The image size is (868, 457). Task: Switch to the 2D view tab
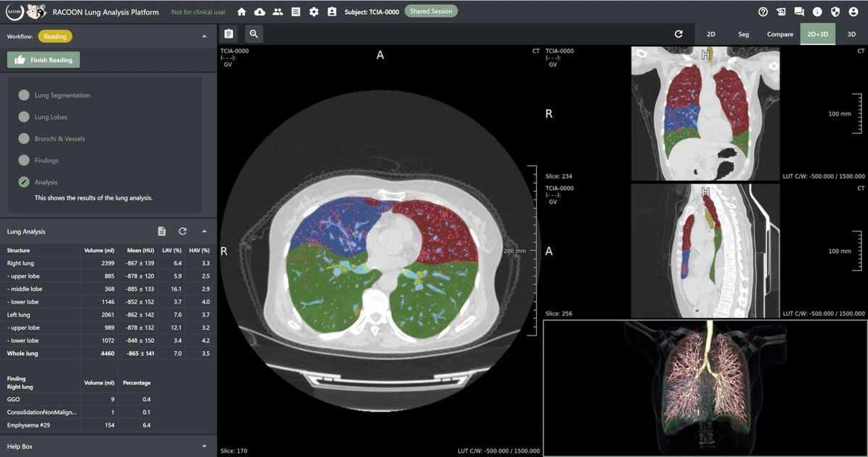point(711,34)
